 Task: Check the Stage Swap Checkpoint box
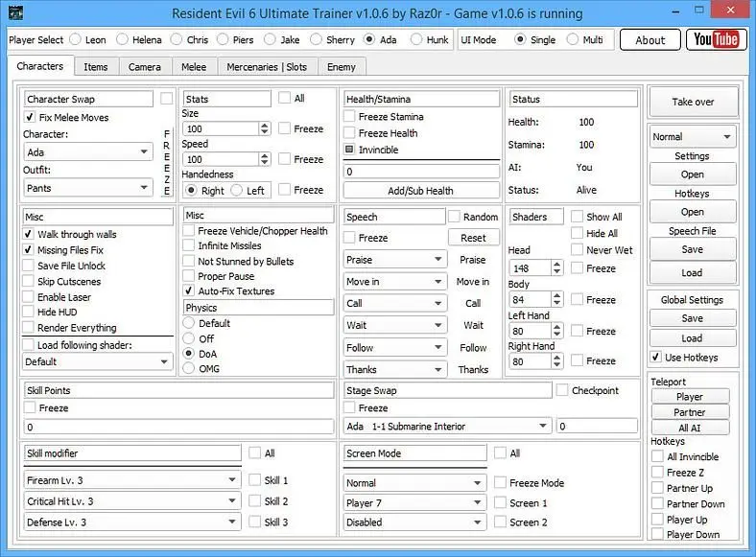561,390
